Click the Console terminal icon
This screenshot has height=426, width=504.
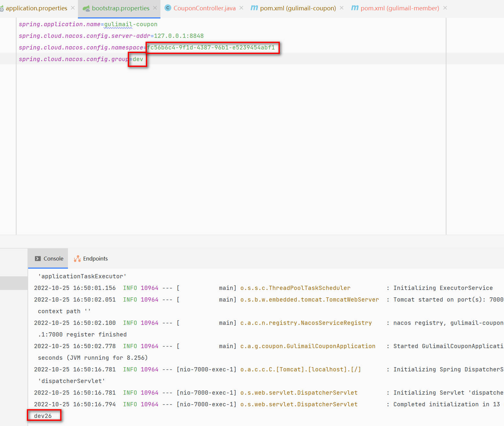[38, 259]
